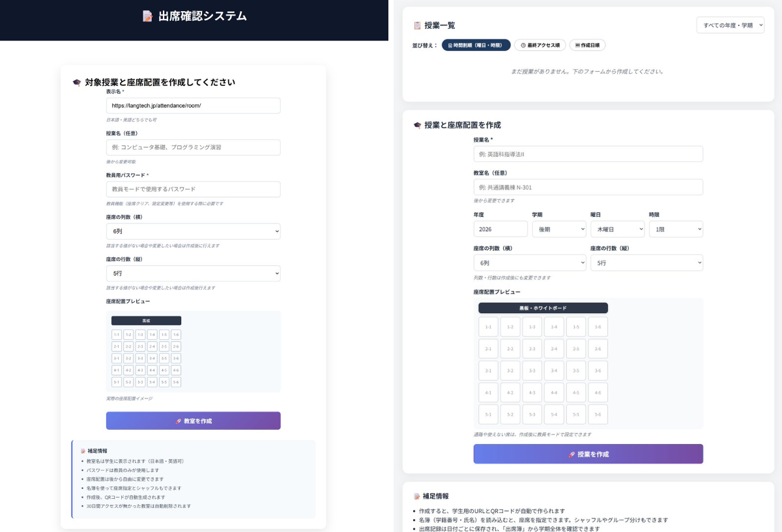Open right page's 座席の列数 dropdown (6列)
782x532 pixels.
tap(530, 263)
